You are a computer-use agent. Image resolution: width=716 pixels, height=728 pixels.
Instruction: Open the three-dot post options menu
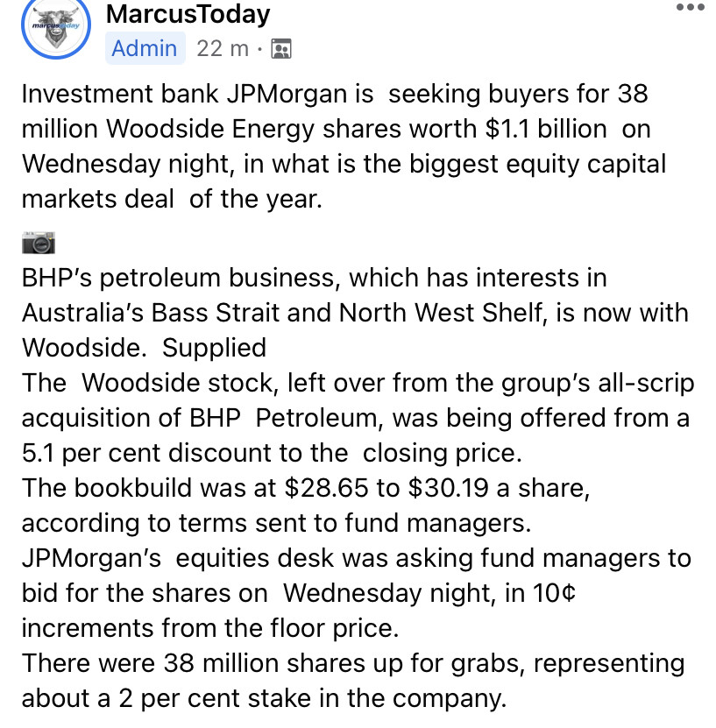tap(691, 7)
